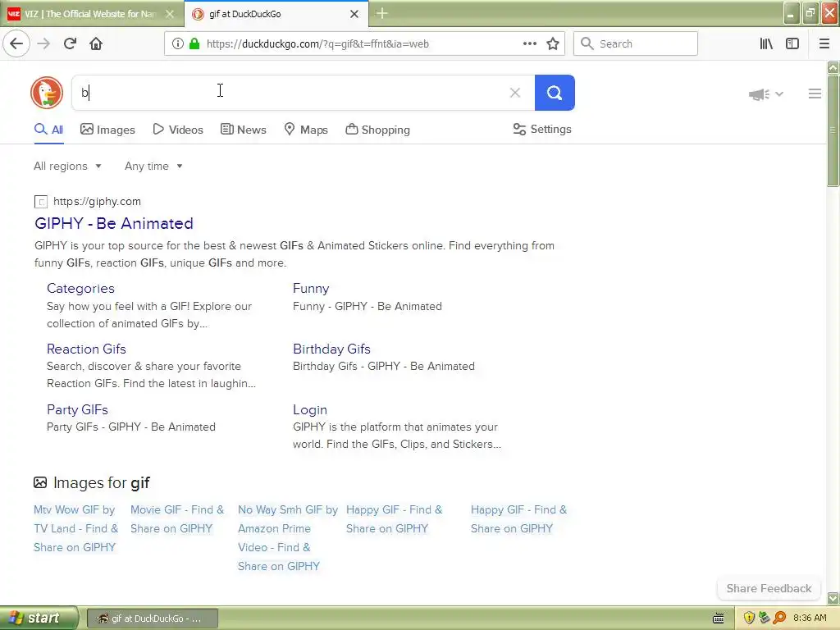The width and height of the screenshot is (840, 630).
Task: Click the magnifier tray icon
Action: pos(779,619)
